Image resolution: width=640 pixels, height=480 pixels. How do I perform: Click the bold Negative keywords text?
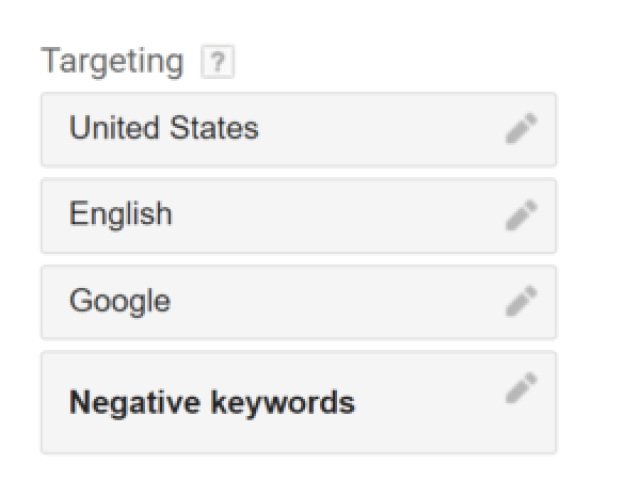(212, 403)
